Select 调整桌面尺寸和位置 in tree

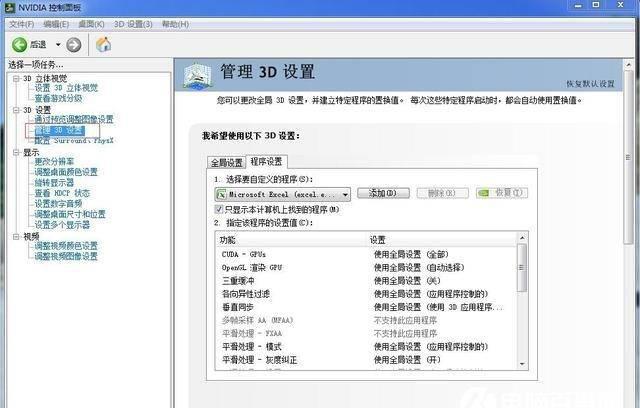coord(70,214)
